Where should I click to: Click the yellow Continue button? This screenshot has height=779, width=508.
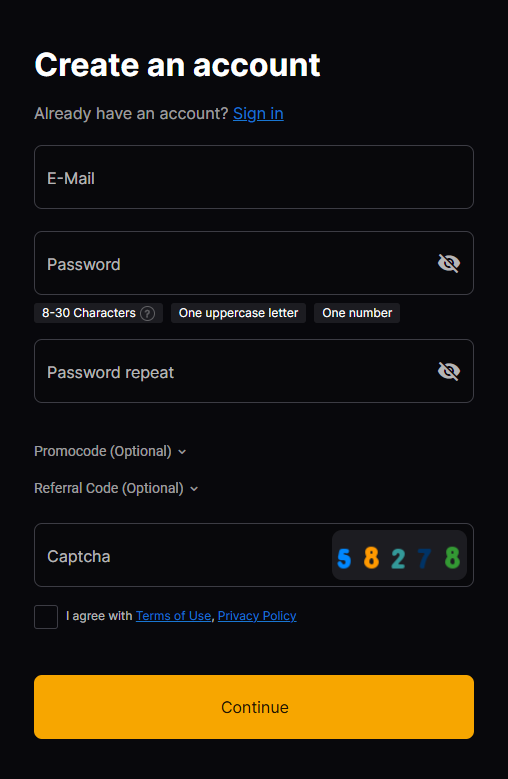254,706
